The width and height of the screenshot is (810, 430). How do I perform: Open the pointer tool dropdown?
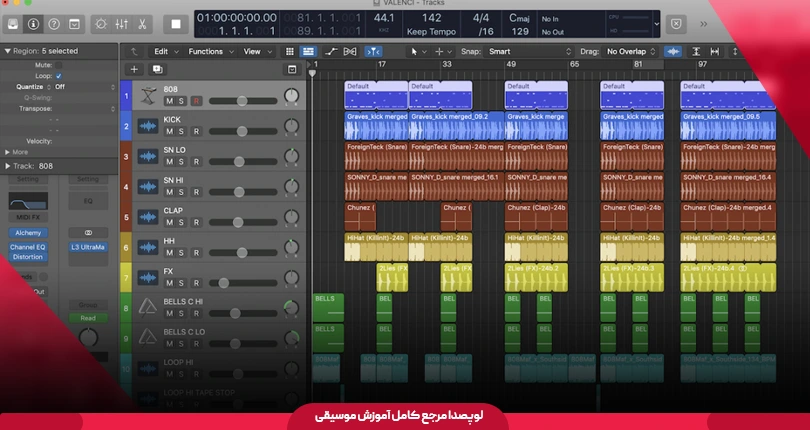[x=418, y=51]
